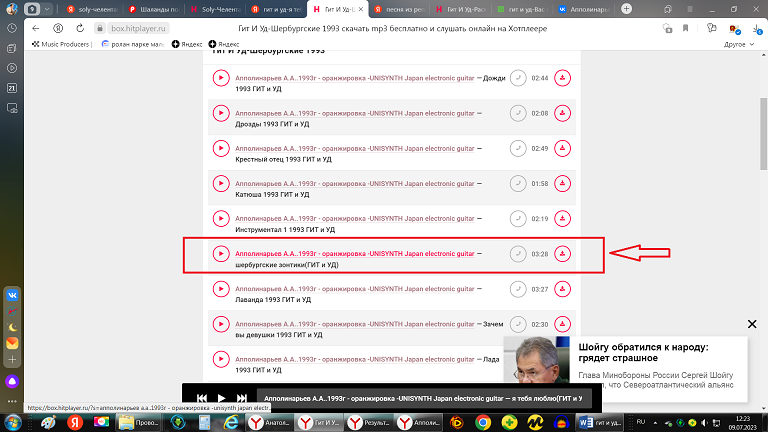Download the Дрозды track
The height and width of the screenshot is (432, 768).
point(562,113)
